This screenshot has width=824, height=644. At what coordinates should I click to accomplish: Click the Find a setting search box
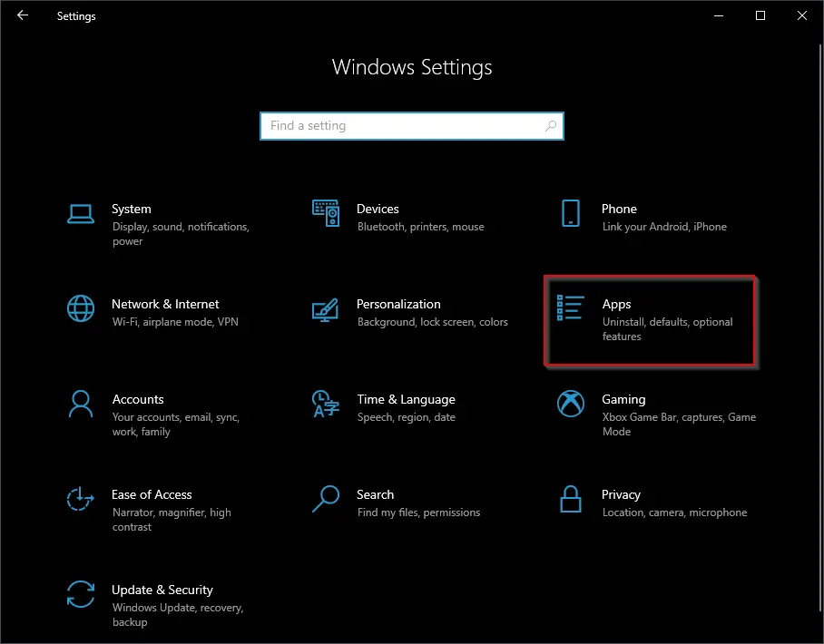(x=411, y=126)
